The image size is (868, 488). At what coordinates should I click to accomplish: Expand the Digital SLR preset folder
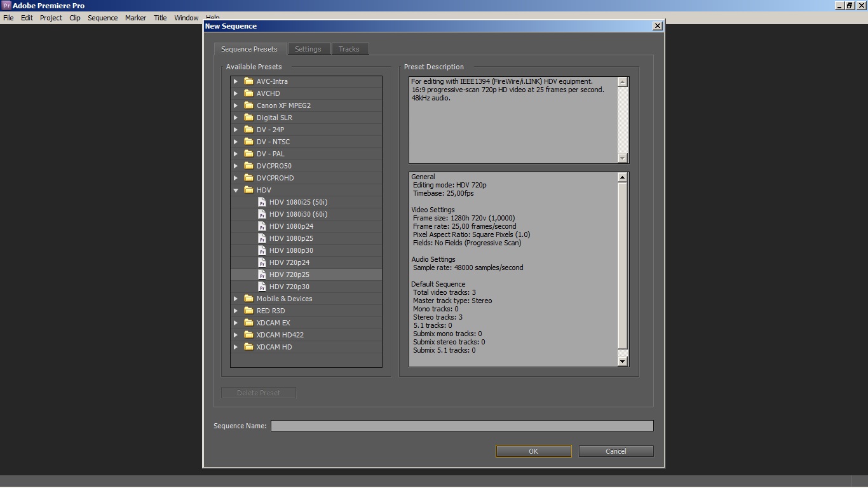[236, 118]
